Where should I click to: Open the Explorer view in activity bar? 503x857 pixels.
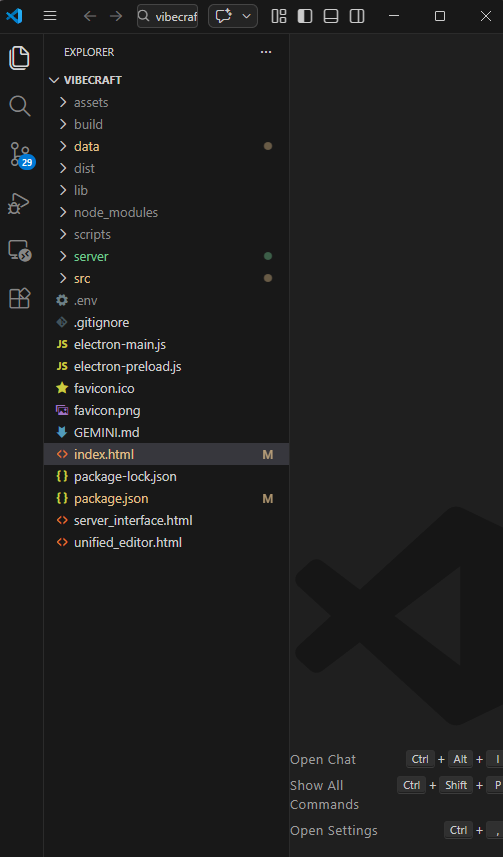pyautogui.click(x=20, y=58)
